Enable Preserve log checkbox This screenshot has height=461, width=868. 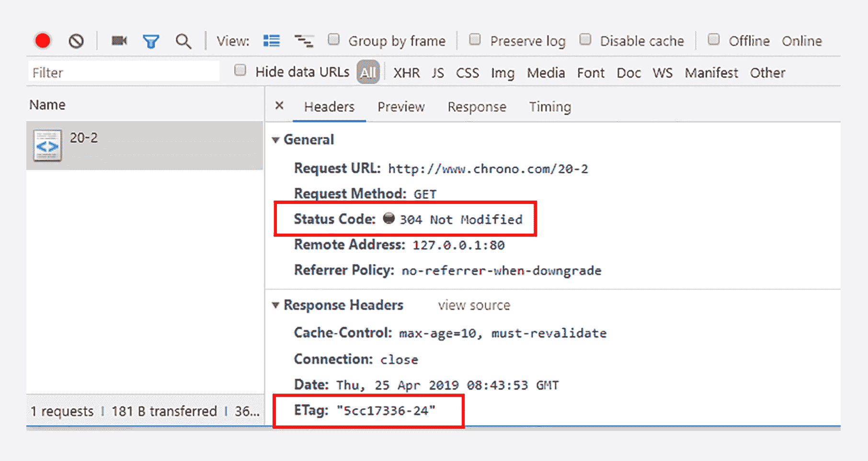click(475, 39)
